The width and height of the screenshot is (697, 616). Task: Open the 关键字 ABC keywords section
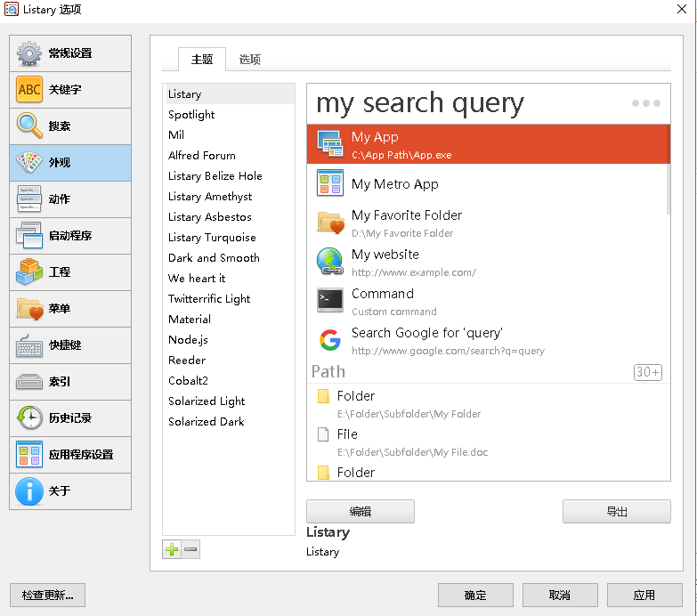tap(70, 90)
